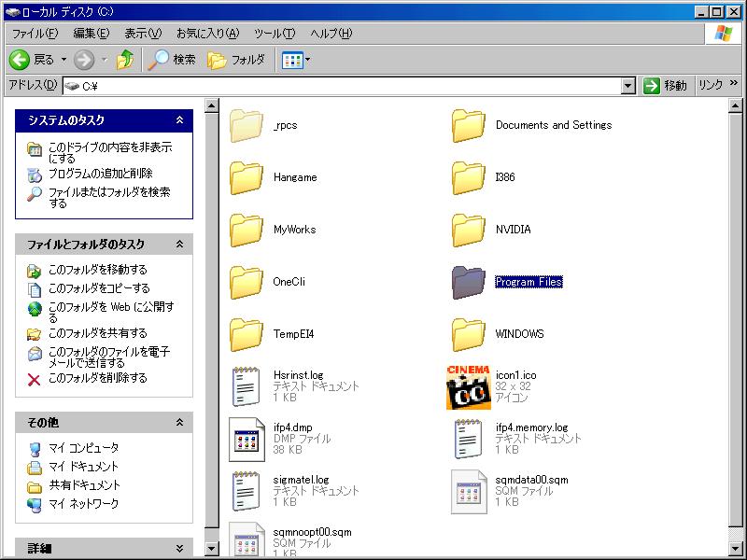Click in the address bar field
This screenshot has width=747, height=560.
(x=345, y=86)
